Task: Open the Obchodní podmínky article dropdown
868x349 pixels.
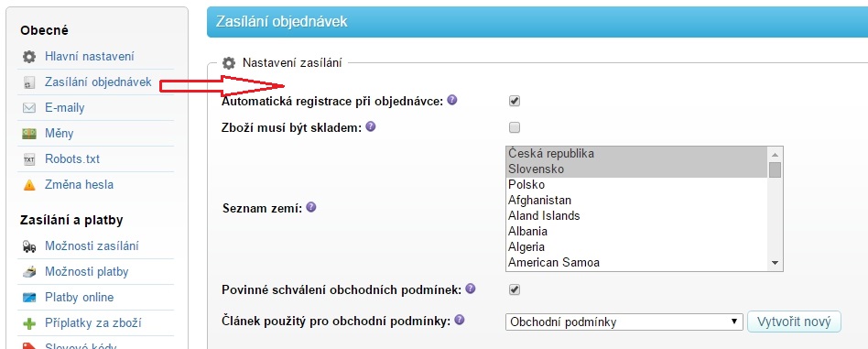Action: tap(624, 322)
